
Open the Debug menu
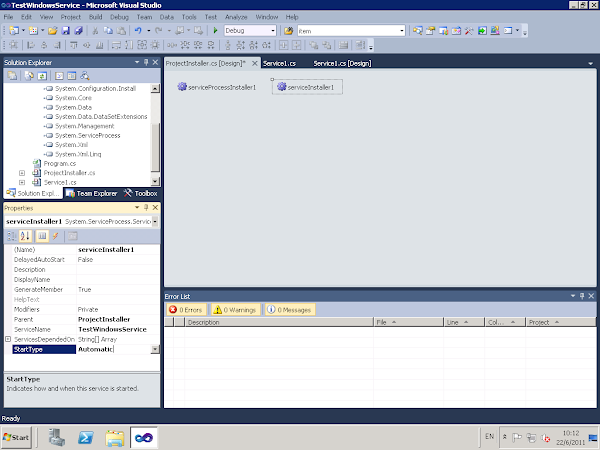pos(119,17)
